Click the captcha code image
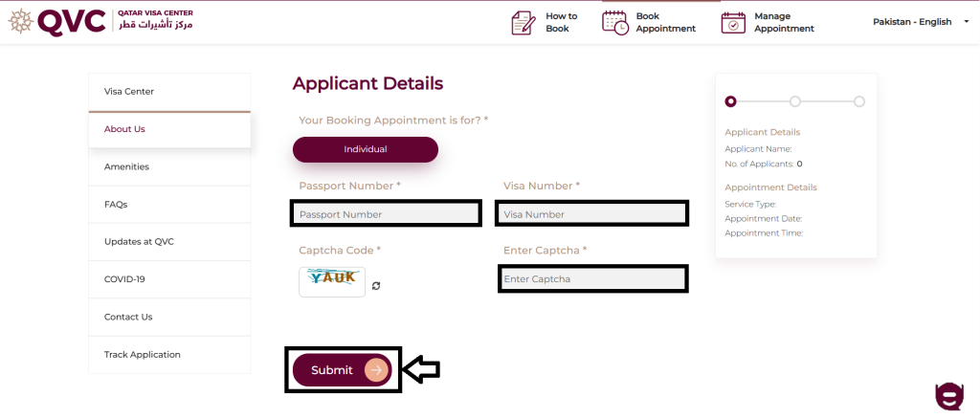 coord(332,280)
